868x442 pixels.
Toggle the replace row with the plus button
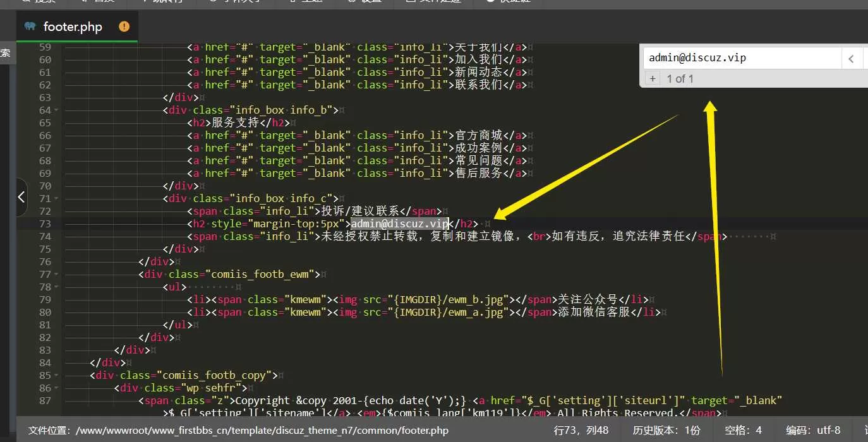coord(653,79)
